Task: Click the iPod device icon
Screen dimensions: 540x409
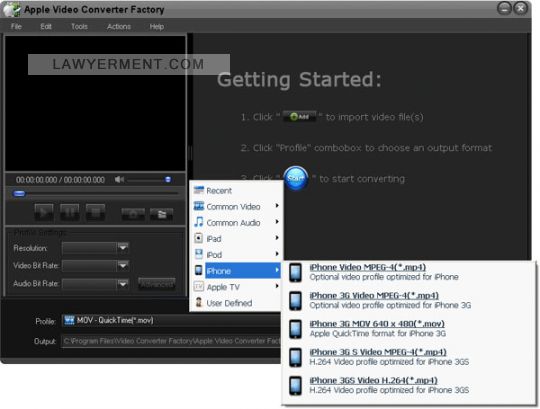Action: pyautogui.click(x=199, y=254)
